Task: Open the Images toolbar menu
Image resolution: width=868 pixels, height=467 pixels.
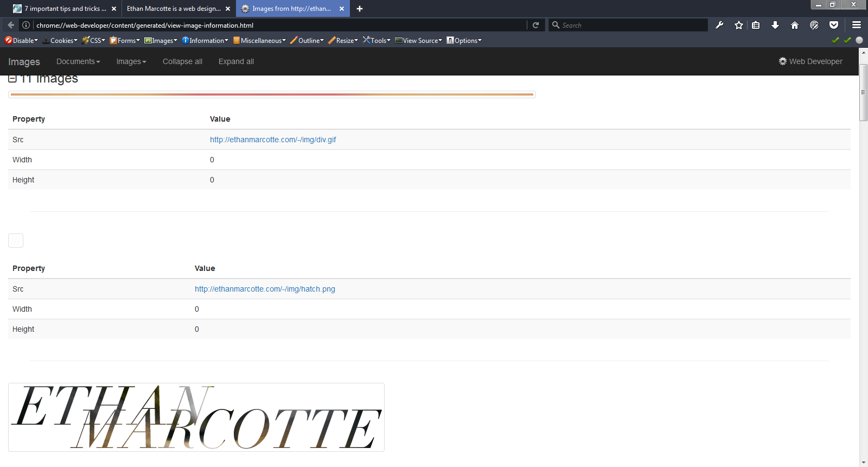Action: pos(161,40)
